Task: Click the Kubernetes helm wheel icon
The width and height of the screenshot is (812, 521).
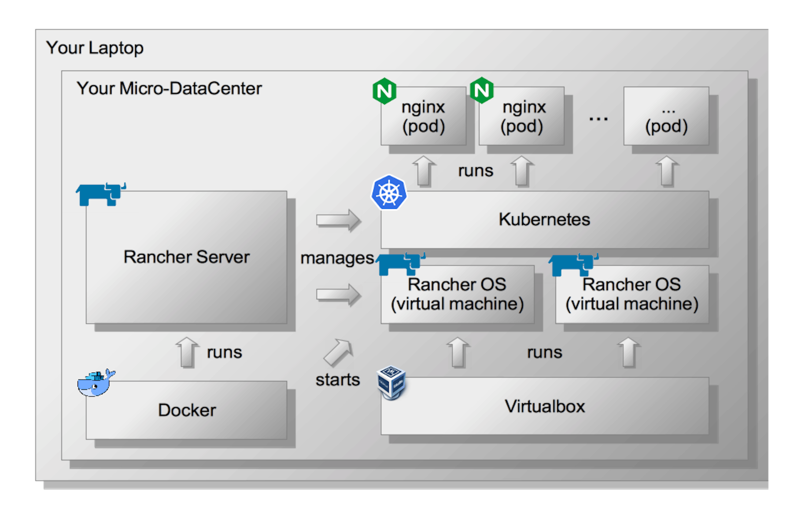Action: pyautogui.click(x=389, y=192)
